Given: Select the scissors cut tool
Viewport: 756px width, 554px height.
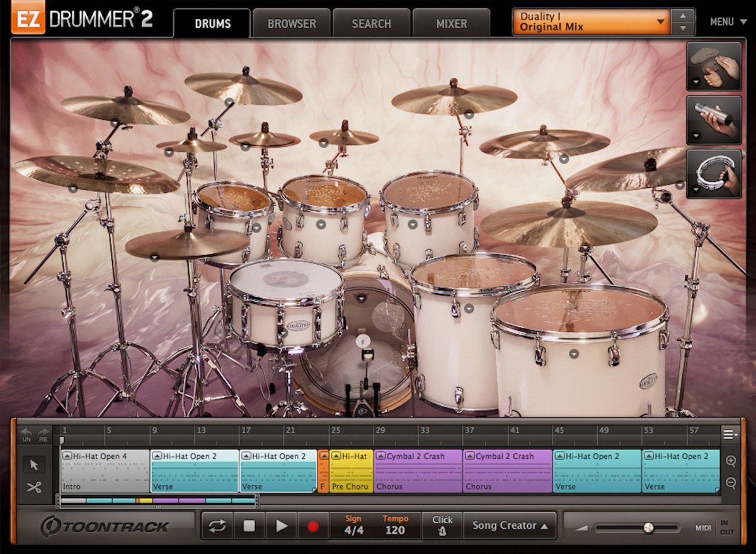Looking at the screenshot, I should click(x=33, y=487).
